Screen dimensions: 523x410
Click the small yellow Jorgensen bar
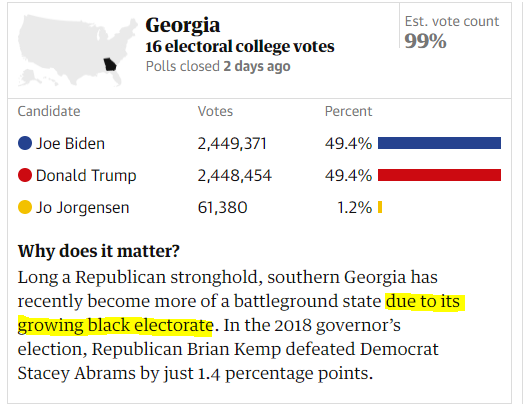[380, 207]
